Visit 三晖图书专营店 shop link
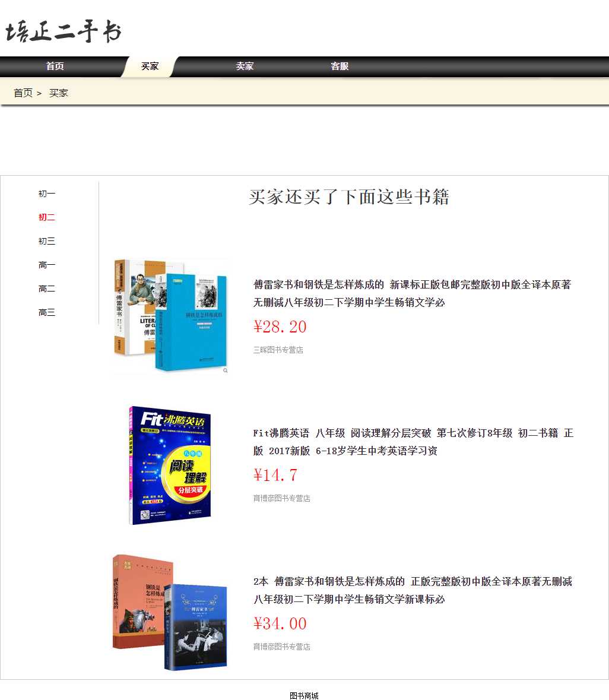Screen dimensions: 609x700 (278, 350)
